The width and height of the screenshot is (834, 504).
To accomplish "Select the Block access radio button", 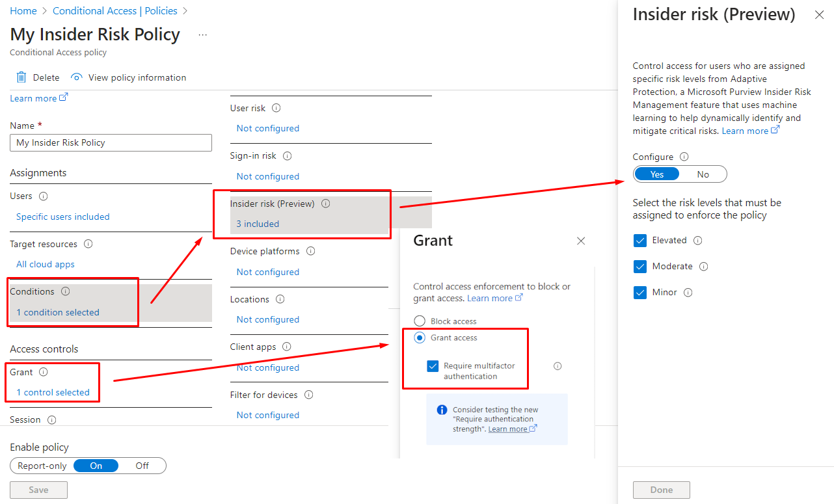I will point(420,321).
